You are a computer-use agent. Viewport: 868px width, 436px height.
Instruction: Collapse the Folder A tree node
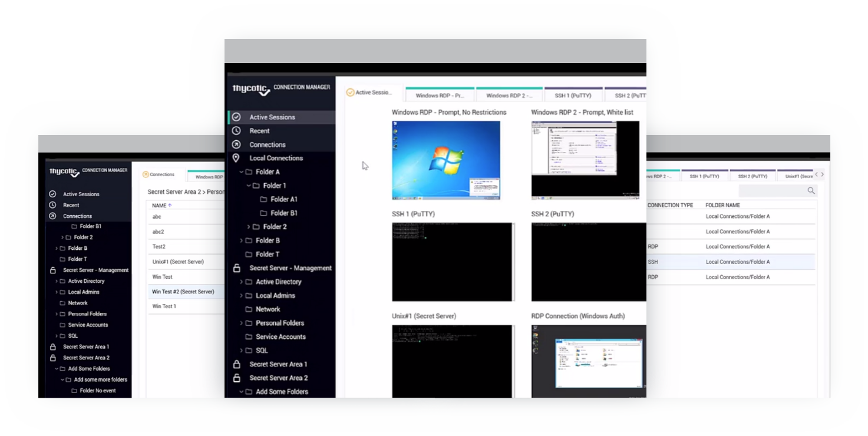[242, 172]
